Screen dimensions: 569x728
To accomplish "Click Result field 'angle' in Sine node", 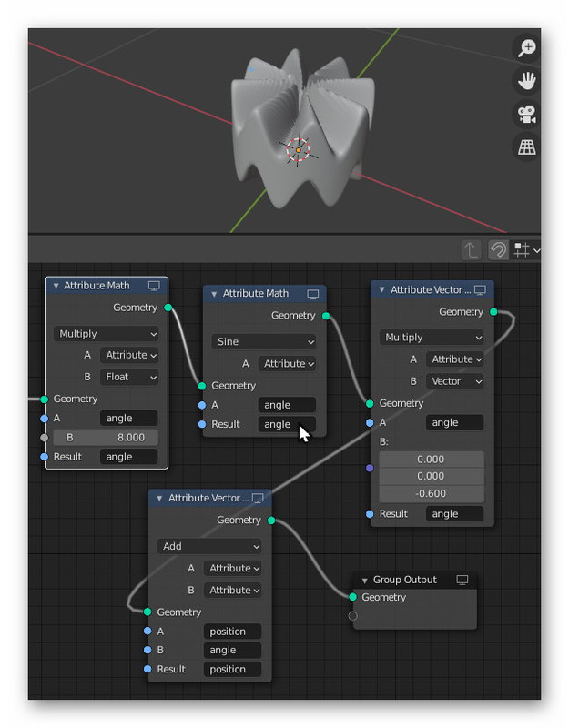I will pos(288,424).
